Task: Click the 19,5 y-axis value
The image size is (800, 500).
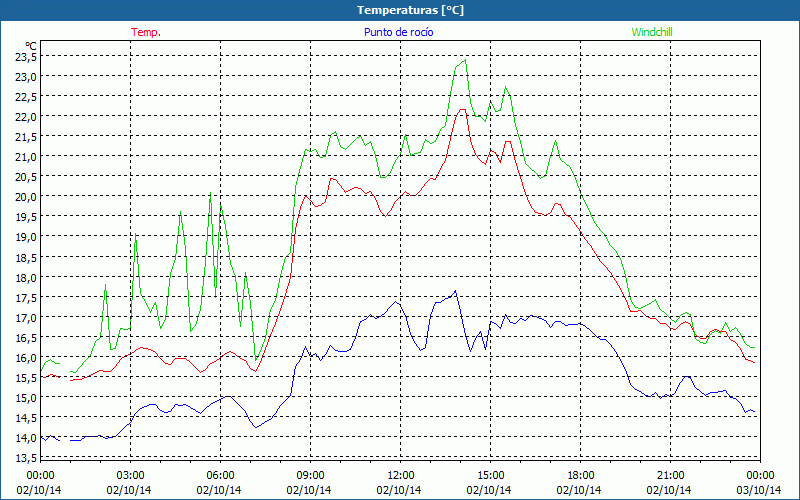Action: pos(26,217)
